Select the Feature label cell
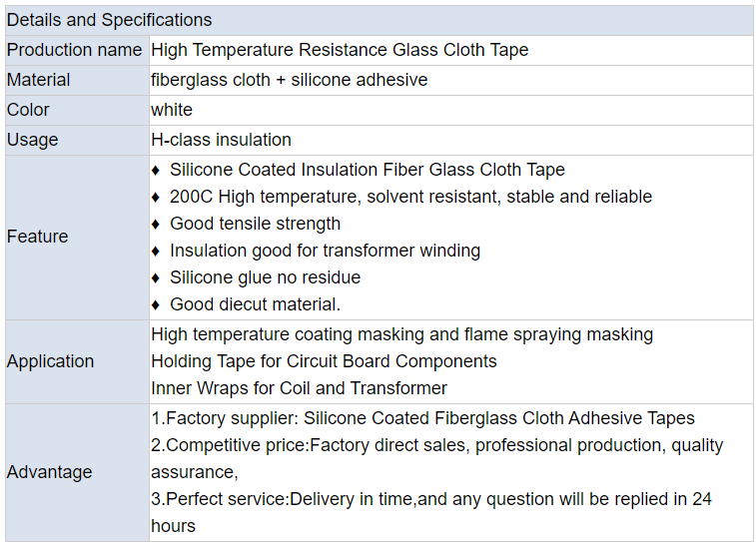Viewport: 756px width, 542px height. point(77,237)
